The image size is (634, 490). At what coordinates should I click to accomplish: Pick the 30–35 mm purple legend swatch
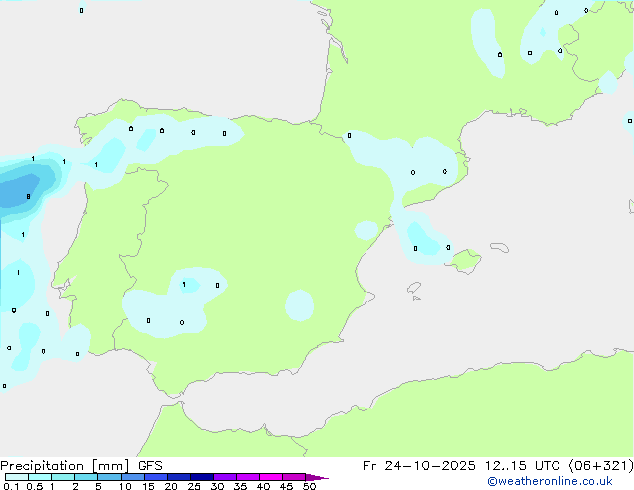point(225,477)
